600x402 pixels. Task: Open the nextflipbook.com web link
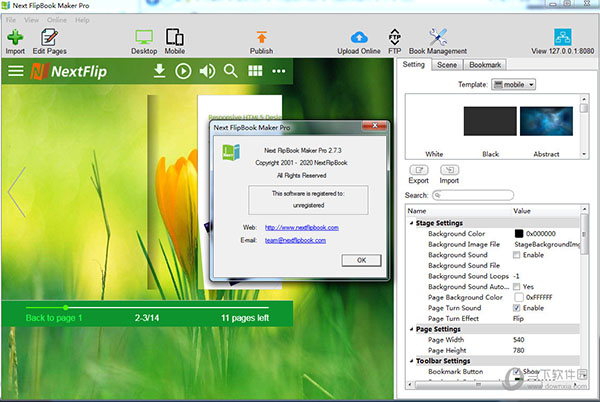302,228
